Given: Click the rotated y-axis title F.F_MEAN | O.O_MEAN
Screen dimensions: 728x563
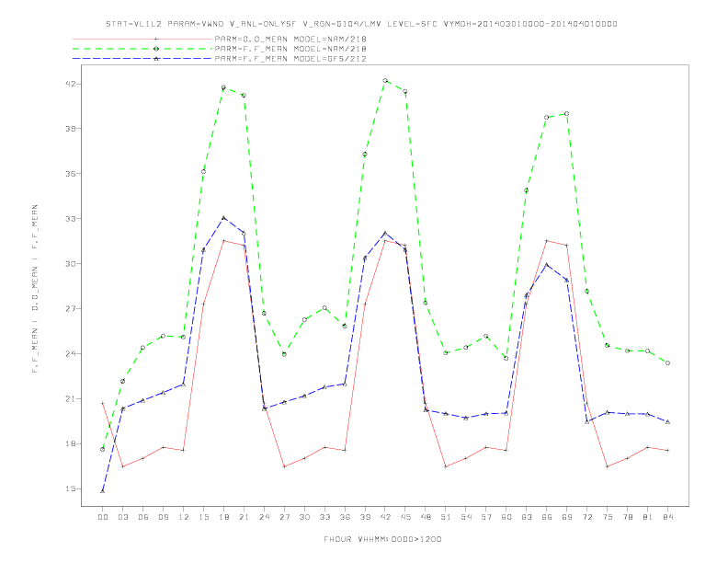Looking at the screenshot, I should click(x=35, y=289).
